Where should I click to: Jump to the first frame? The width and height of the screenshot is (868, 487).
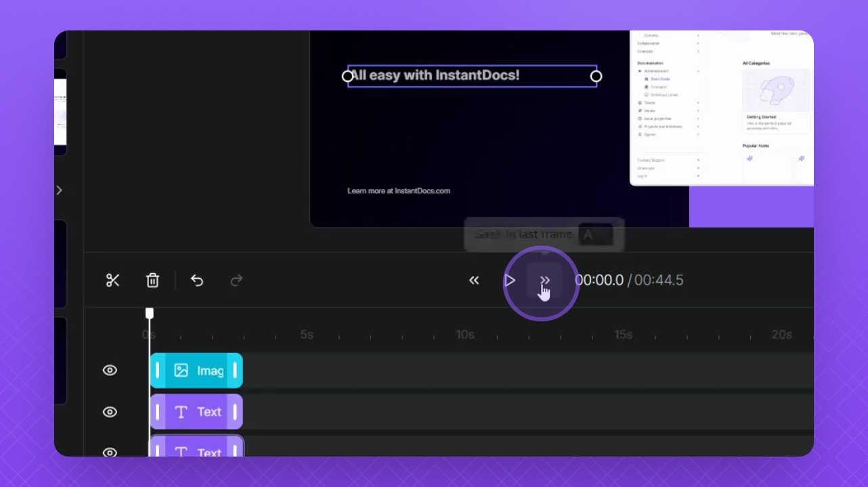point(474,280)
